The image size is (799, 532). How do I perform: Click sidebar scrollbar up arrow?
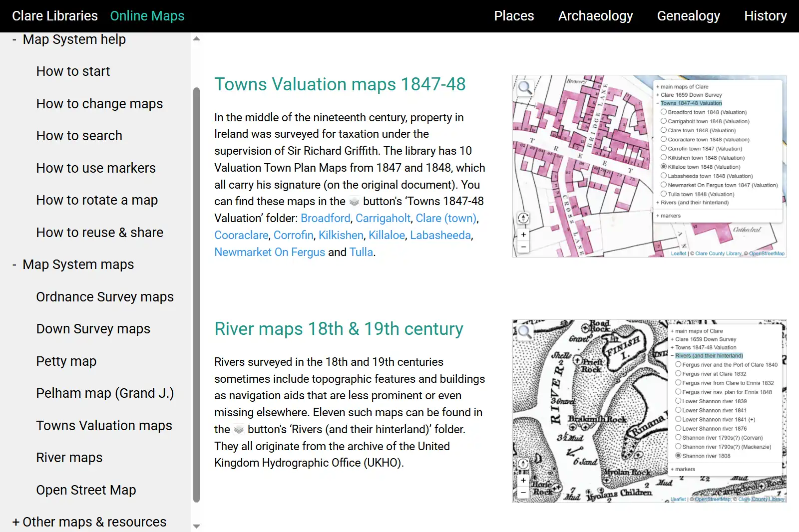(x=196, y=39)
